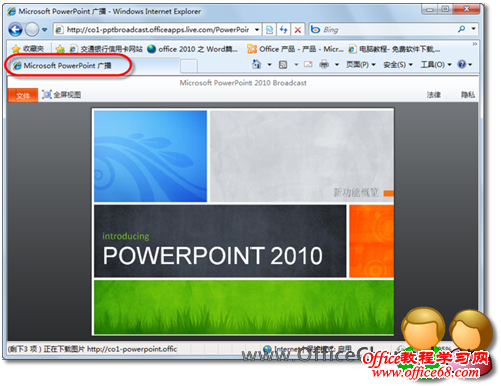Open the Home button dropdown arrow
Screen dimensions: 501x387
coord(269,65)
